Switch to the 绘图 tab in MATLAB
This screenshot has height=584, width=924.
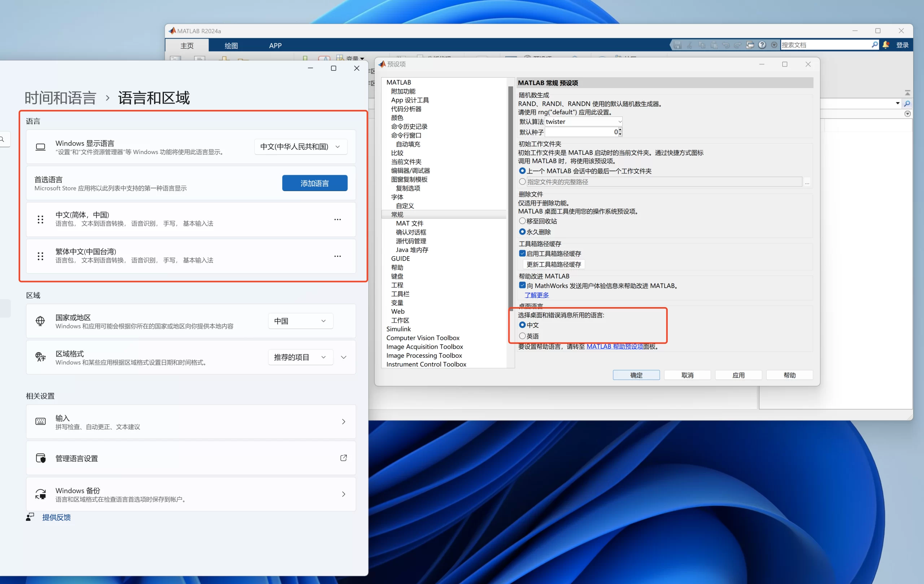231,46
